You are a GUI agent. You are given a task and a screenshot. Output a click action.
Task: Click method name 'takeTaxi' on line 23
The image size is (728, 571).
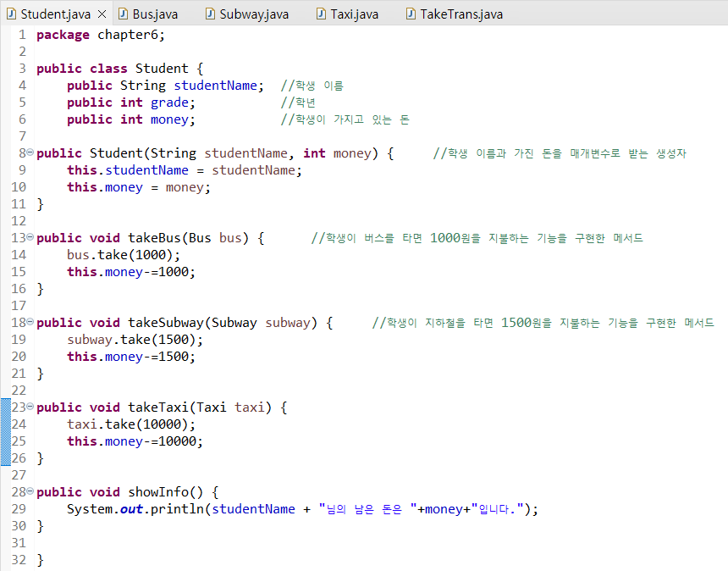(x=157, y=407)
